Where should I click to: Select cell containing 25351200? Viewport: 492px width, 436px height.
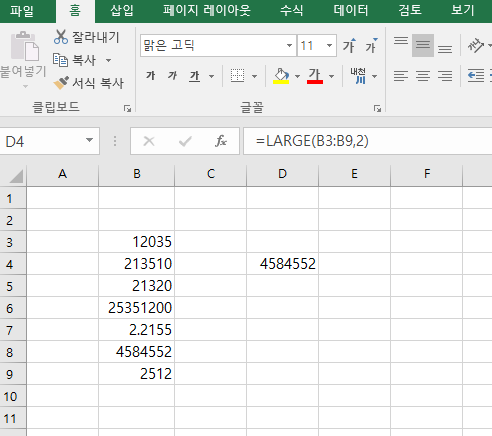pos(137,308)
